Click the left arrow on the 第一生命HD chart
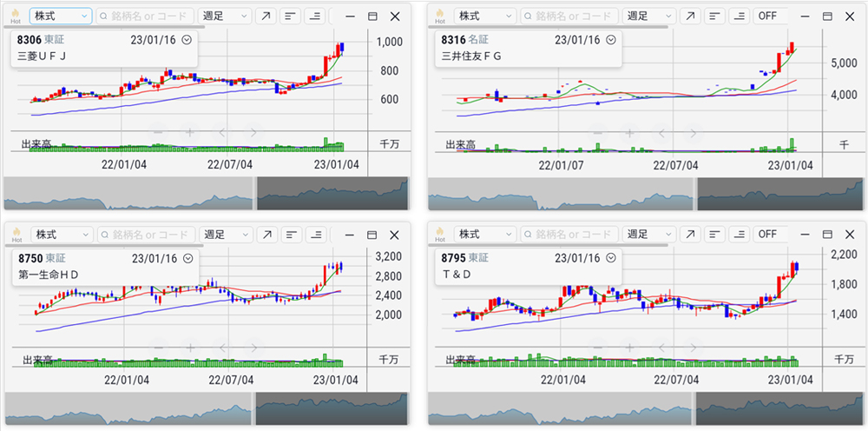868x431 pixels. 222,348
